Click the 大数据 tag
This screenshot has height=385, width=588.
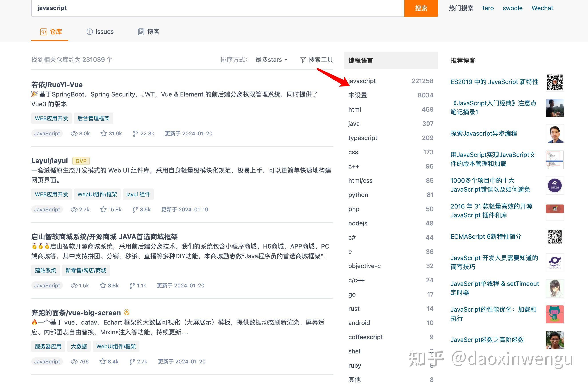(x=79, y=346)
